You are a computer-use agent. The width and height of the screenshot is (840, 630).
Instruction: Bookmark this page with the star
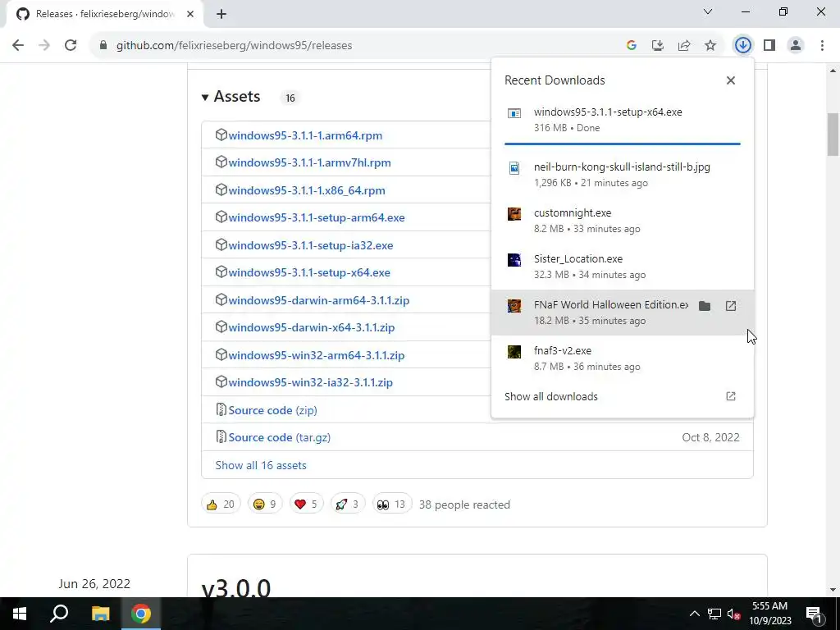click(x=710, y=46)
